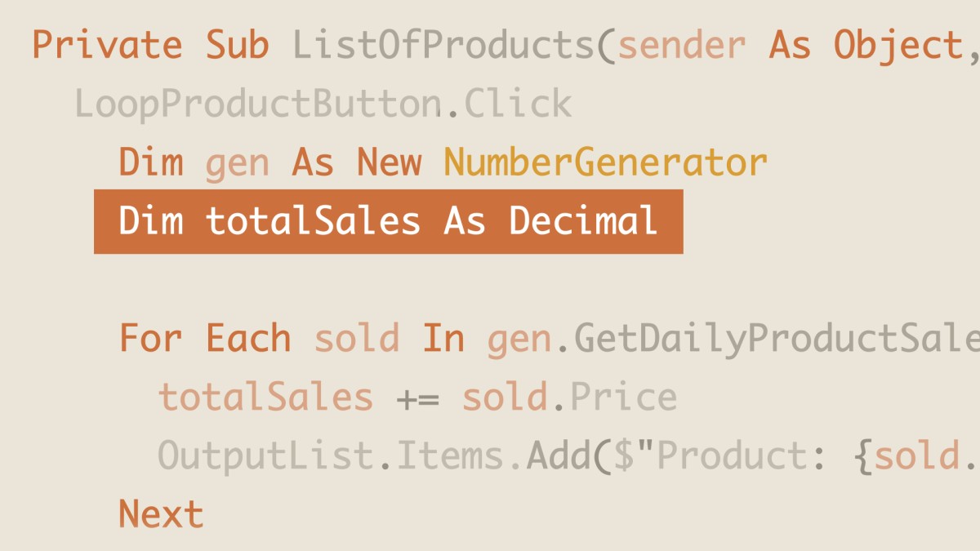Click the NumberGenerator class name
The image size is (980, 551).
605,162
